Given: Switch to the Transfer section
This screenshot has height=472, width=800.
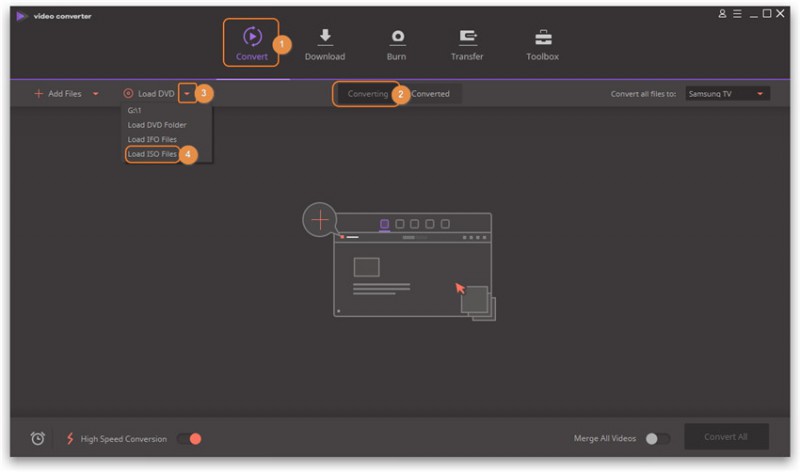Looking at the screenshot, I should (x=467, y=38).
